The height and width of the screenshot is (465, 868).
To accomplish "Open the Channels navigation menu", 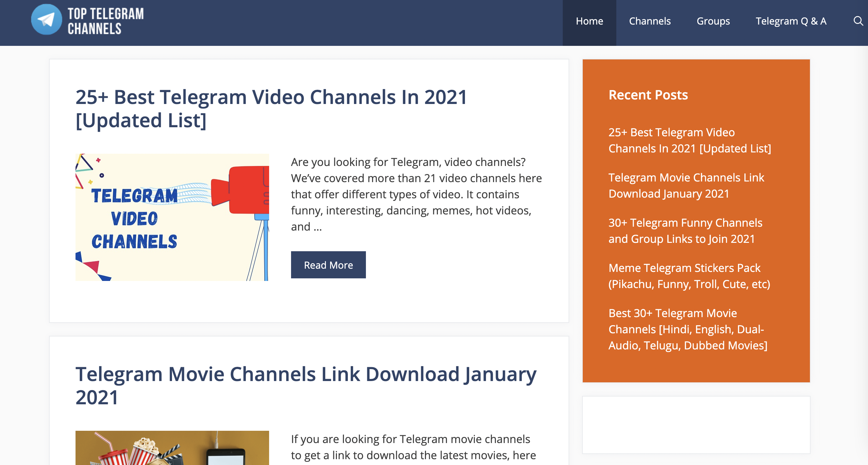I will pyautogui.click(x=650, y=21).
